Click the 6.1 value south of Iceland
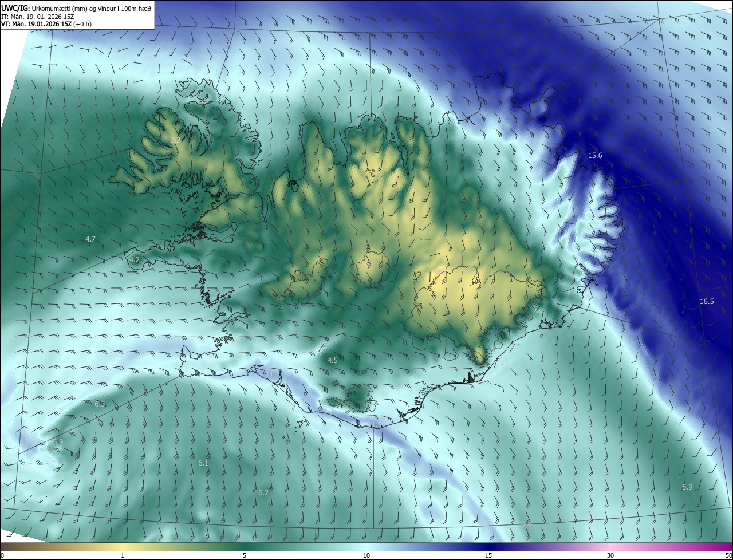This screenshot has height=560, width=733. point(203,463)
